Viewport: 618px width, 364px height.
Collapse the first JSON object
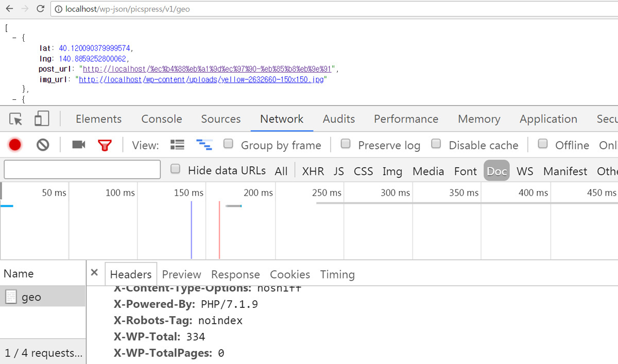coord(15,39)
